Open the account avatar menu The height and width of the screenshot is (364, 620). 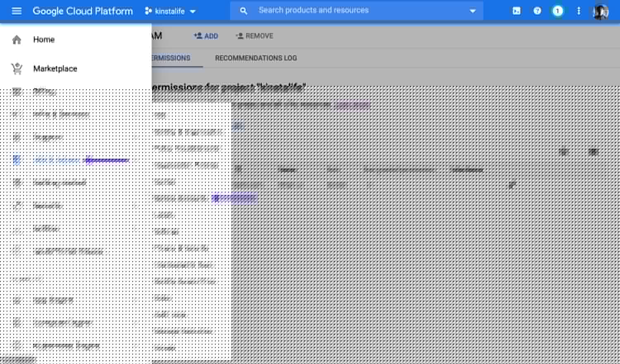point(601,12)
